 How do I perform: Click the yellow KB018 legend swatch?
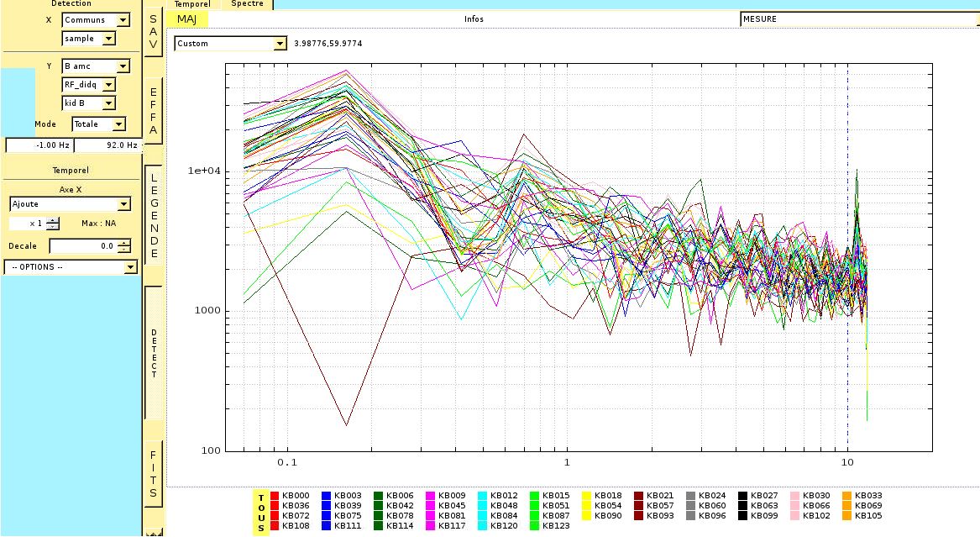coord(587,496)
